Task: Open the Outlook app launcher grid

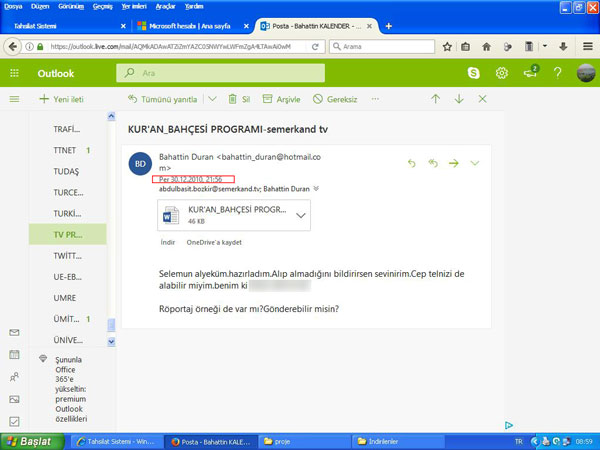Action: [14, 73]
